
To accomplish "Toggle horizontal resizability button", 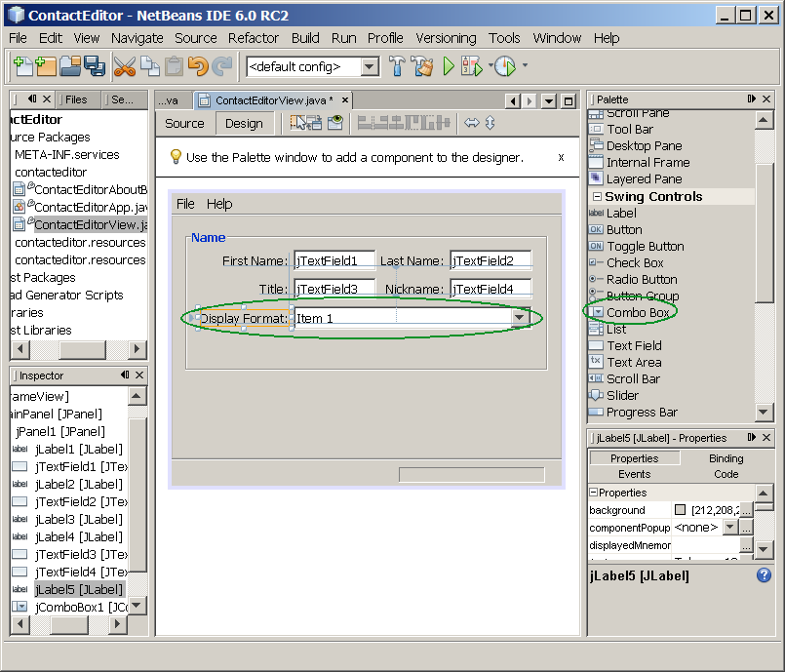I will (x=472, y=123).
